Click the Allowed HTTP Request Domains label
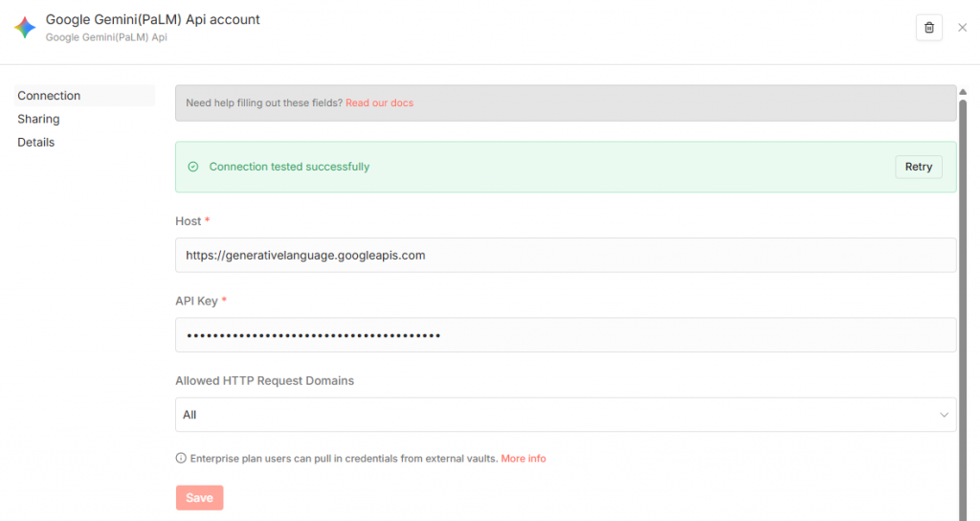 click(264, 381)
